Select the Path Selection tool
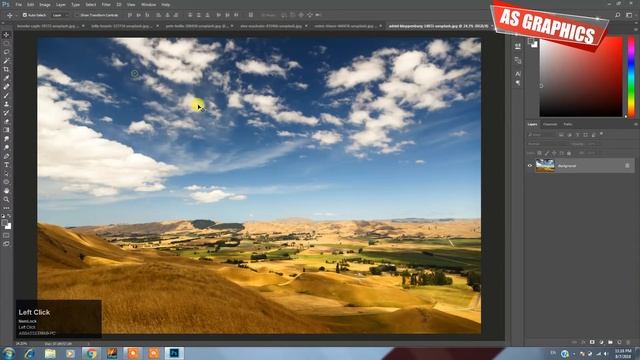The image size is (640, 360). (6, 173)
